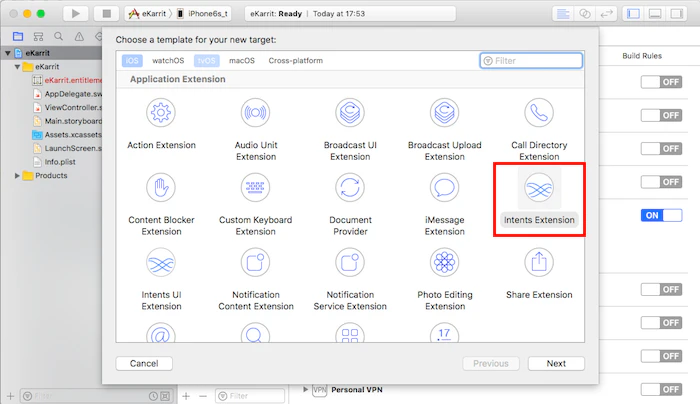Collapse the eKarrit project root

[8, 53]
